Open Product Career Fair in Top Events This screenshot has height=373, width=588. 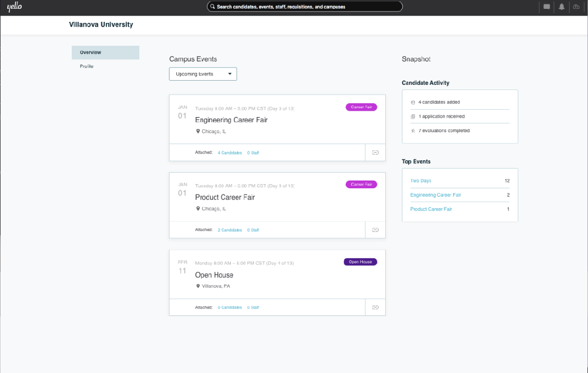431,209
